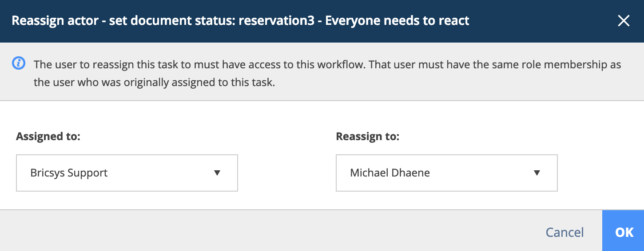Viewport: 644px width, 251px height.
Task: Click the "Michael Dhaene" selected value text
Action: tap(390, 173)
